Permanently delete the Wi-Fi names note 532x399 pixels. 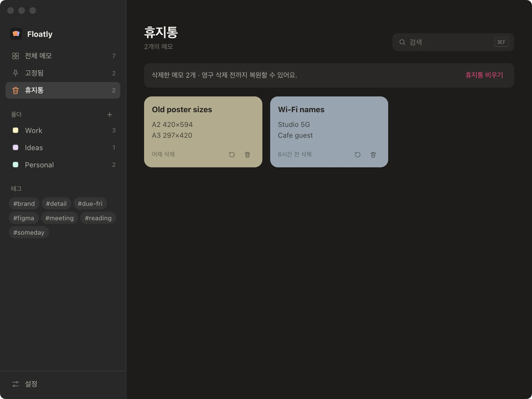click(373, 155)
